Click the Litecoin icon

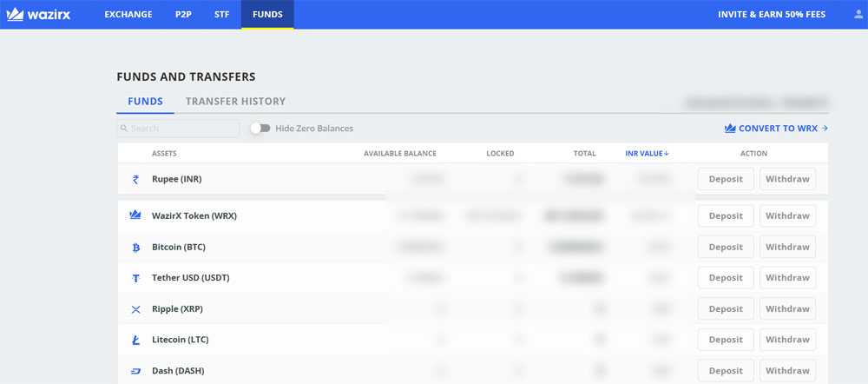coord(135,341)
